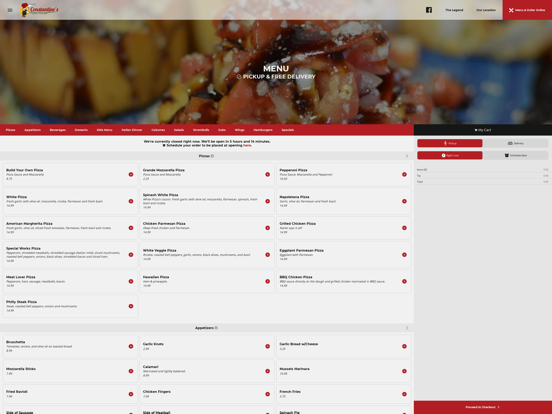Screen dimensions: 552x414
Task: Add Napoletana Pizza with plus icon
Action: coord(404,201)
